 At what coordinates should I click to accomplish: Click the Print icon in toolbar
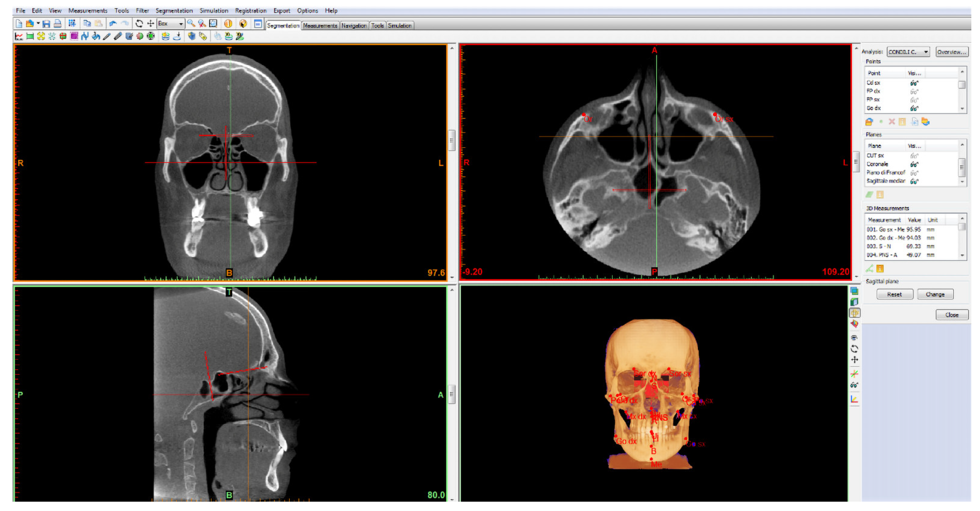[58, 24]
